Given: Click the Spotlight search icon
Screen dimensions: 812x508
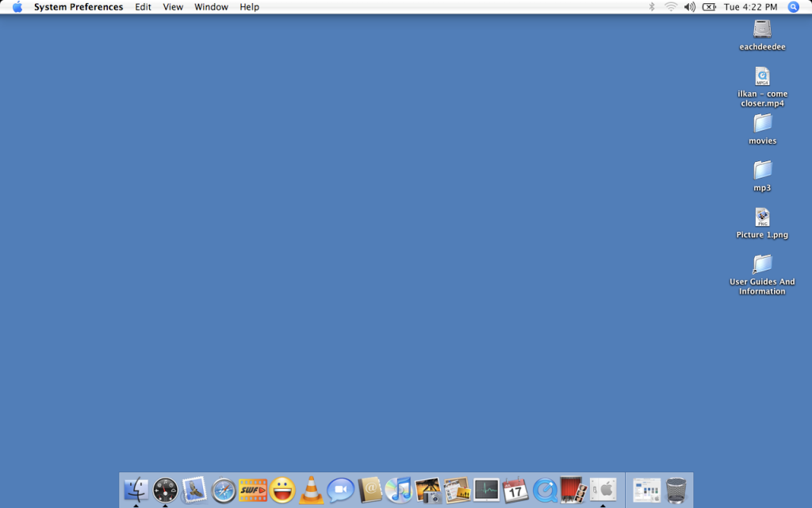Looking at the screenshot, I should pyautogui.click(x=794, y=7).
